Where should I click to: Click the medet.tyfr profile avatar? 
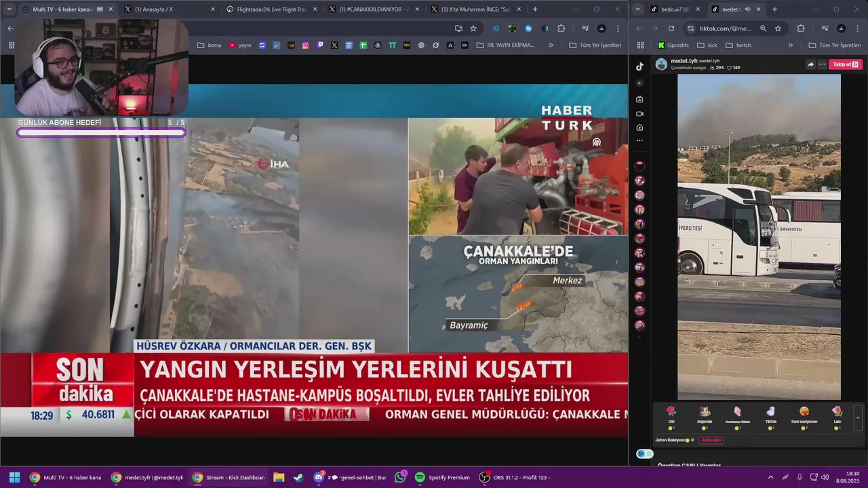coord(661,64)
